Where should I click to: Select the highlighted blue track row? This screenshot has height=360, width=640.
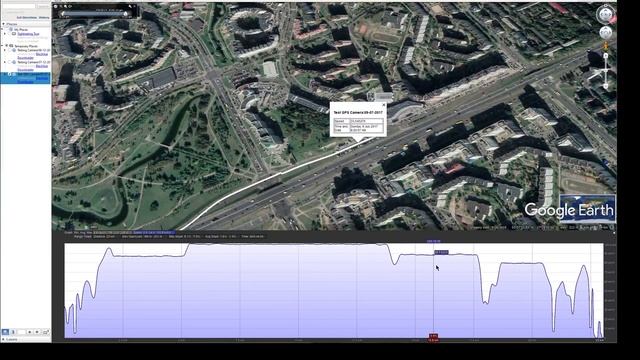25,78
